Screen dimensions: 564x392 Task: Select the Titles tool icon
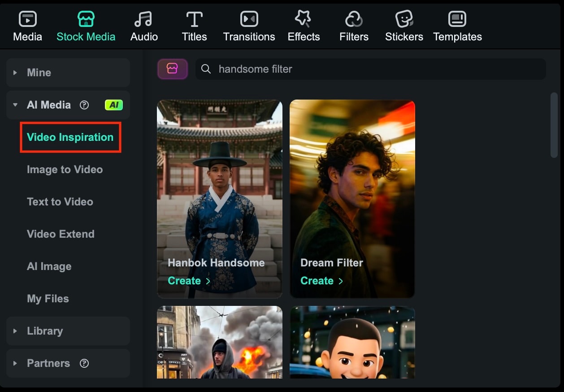click(194, 19)
